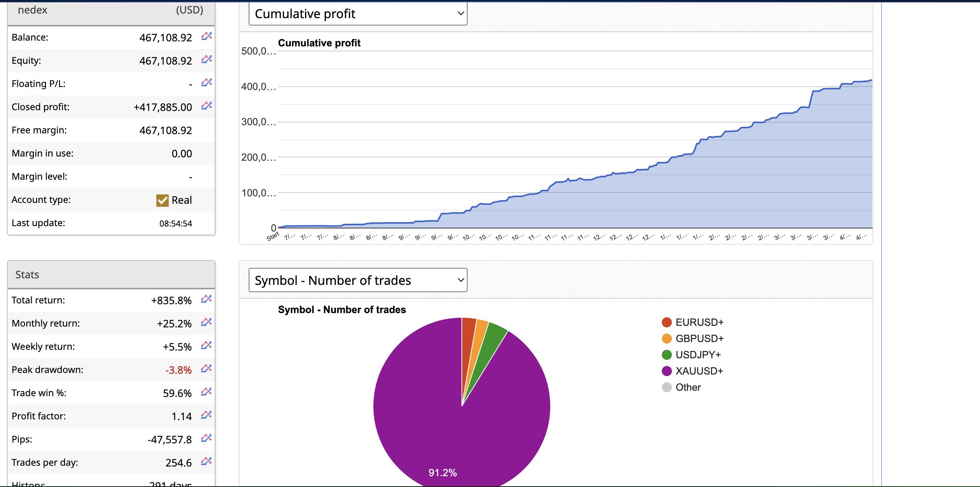Toggle XAUUSD+ legend entry
Viewport: 980px width, 487px height.
coord(699,371)
